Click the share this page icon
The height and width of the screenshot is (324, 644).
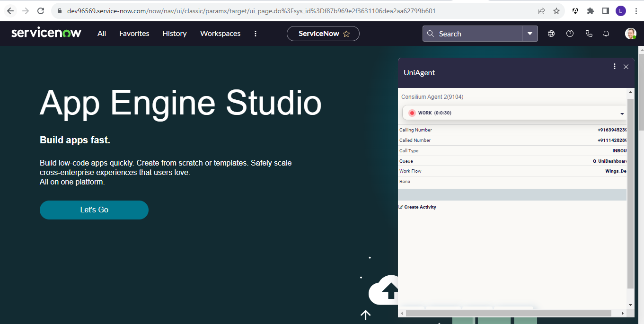[x=541, y=11]
